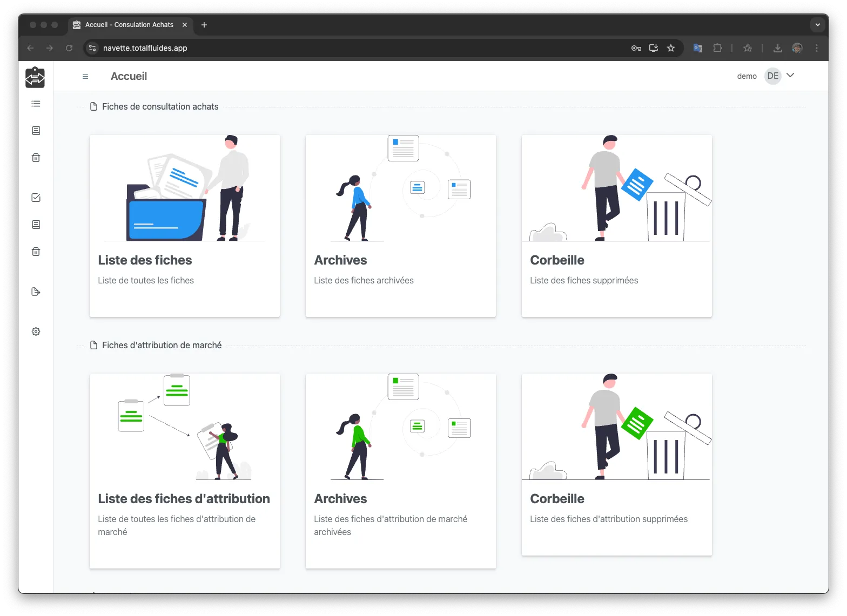Open the Chrome three-dot menu
Screen dimensions: 847x616
coord(817,48)
